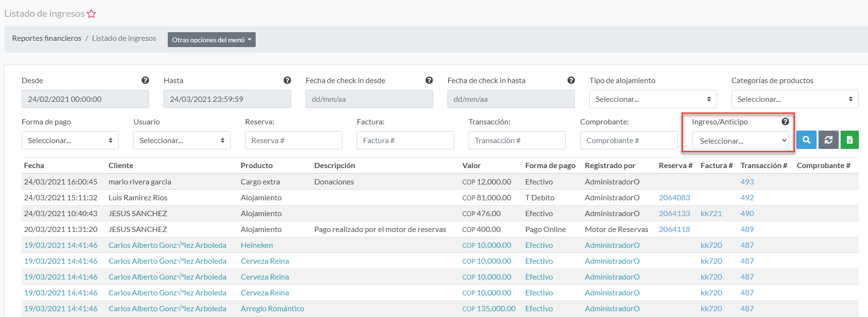Viewport: 868px width, 317px height.
Task: Open invoice kk721 link
Action: pyautogui.click(x=711, y=213)
